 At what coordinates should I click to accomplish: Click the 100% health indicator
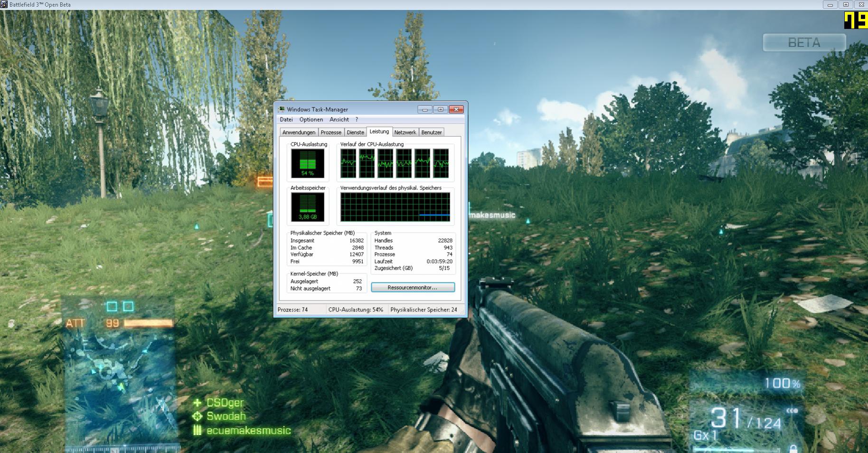(x=782, y=383)
